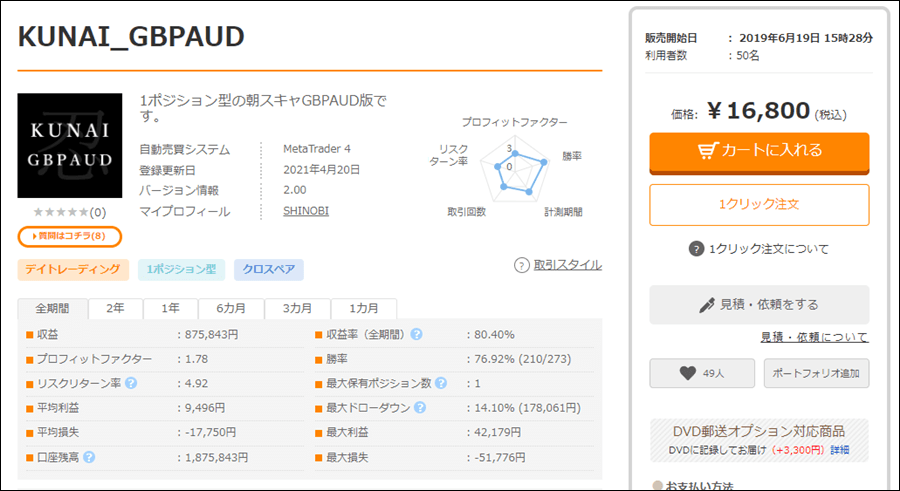Click the 収益率 value 80.40%

(x=494, y=334)
